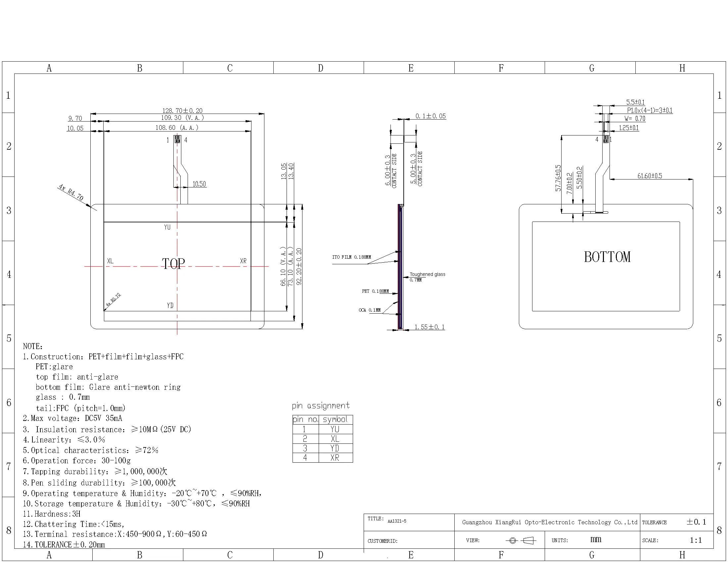Image resolution: width=728 pixels, height=563 pixels.
Task: Select the 1.25±0.1 dimension
Action: point(629,128)
